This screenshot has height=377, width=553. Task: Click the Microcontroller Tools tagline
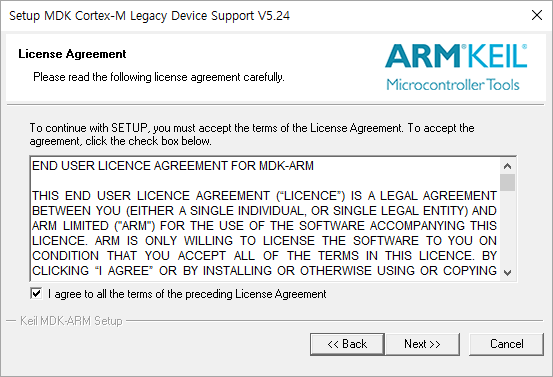453,85
